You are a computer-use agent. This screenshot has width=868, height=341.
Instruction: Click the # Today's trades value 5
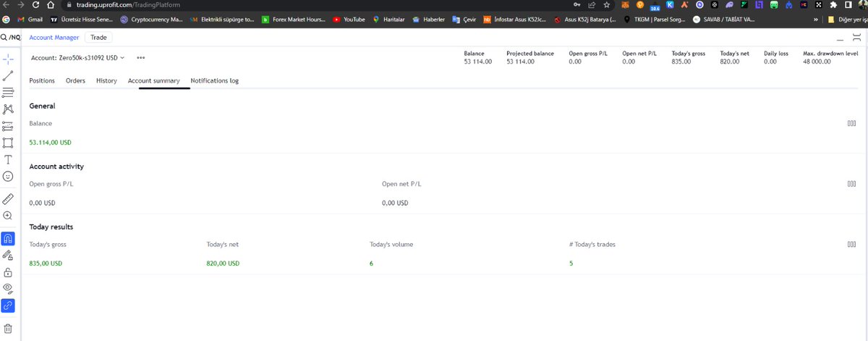tap(571, 264)
